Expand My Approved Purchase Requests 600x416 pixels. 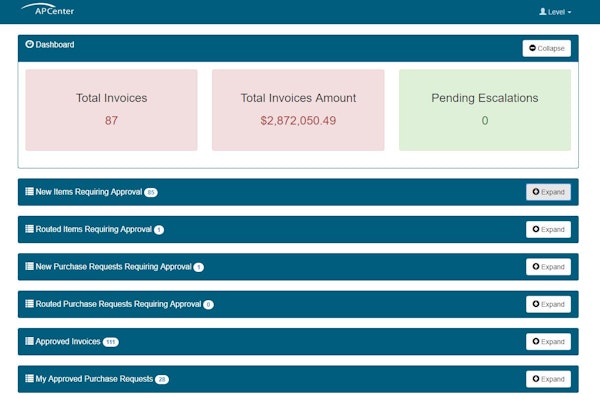[548, 379]
